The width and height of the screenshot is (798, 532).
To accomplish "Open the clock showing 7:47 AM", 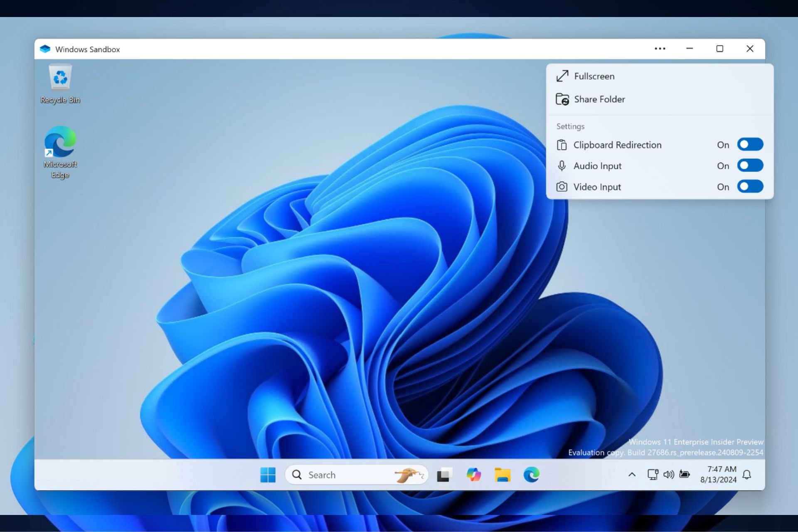I will (718, 475).
